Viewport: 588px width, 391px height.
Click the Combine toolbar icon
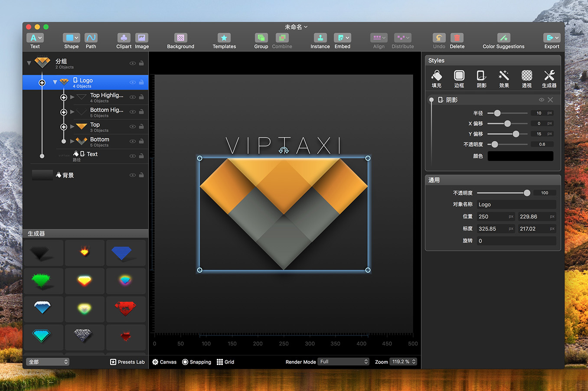(282, 38)
